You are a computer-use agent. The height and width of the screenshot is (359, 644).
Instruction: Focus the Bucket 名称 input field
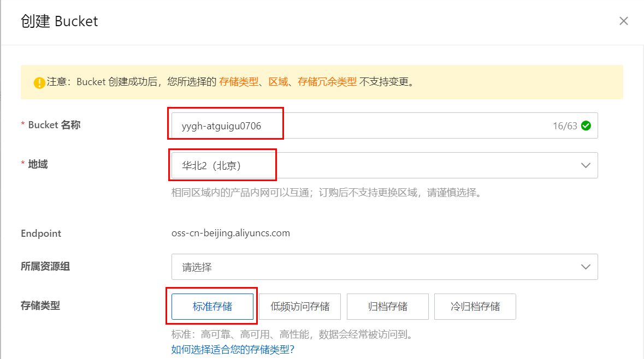(355, 126)
